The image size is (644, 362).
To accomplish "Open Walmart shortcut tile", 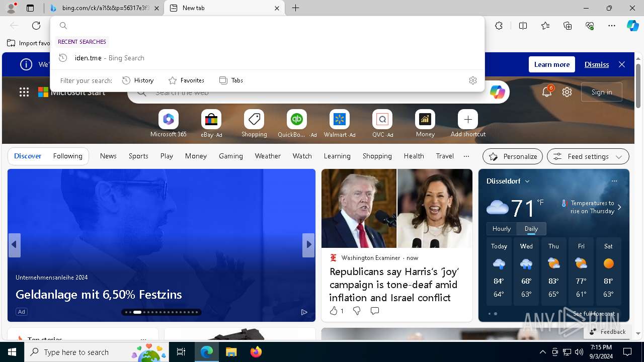I will [x=340, y=124].
